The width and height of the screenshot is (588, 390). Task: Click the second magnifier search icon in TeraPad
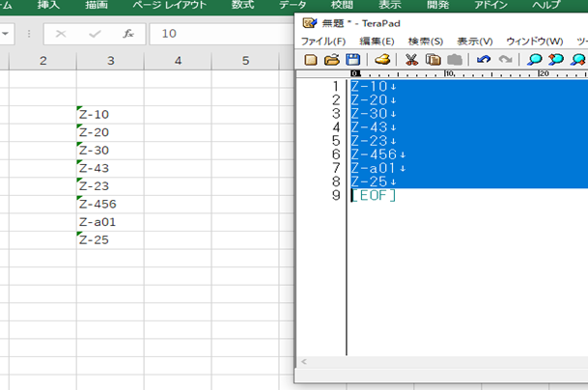point(556,60)
